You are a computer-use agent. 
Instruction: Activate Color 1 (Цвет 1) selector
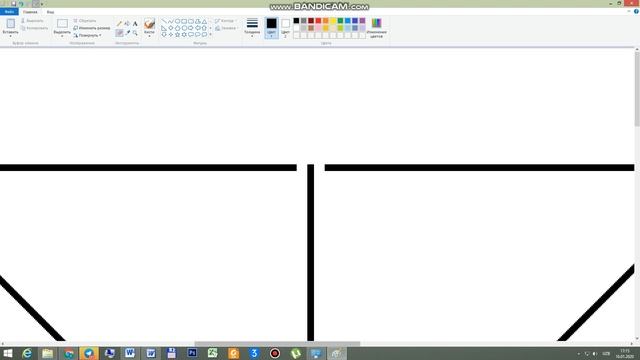coord(271,28)
